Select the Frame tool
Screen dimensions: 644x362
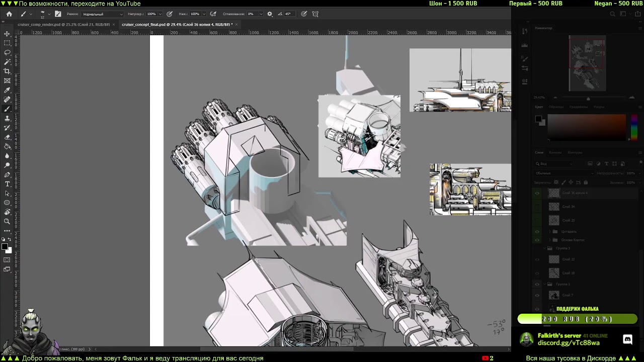pyautogui.click(x=7, y=81)
